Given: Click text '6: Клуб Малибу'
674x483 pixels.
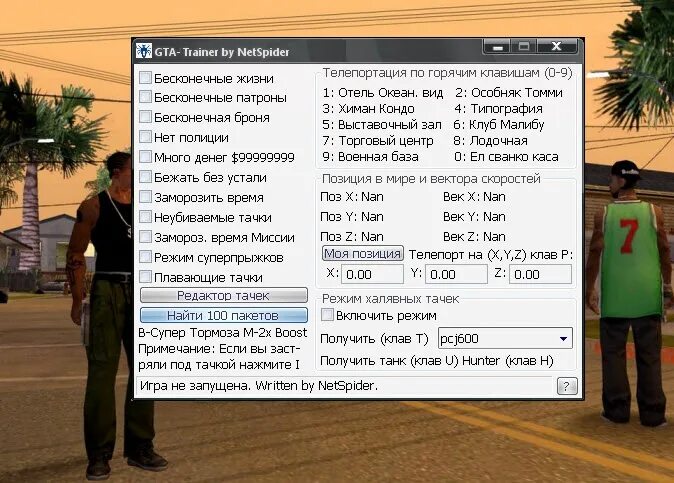Looking at the screenshot, I should (x=499, y=125).
